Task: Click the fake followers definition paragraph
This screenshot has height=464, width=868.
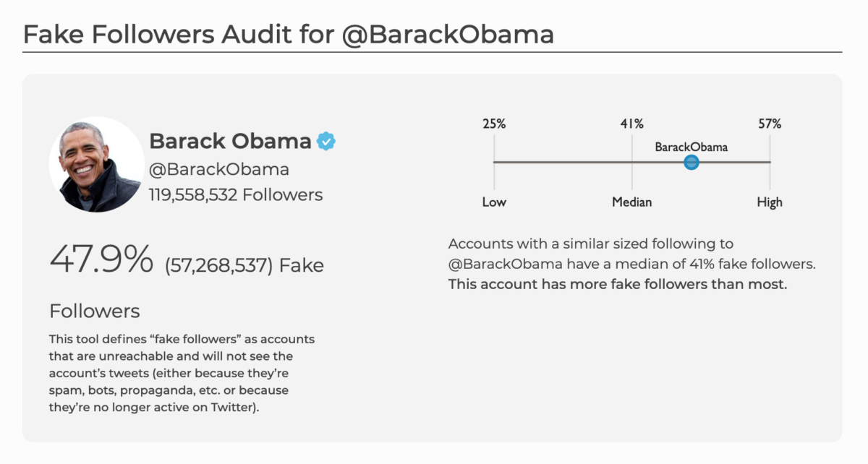Action: click(x=182, y=373)
